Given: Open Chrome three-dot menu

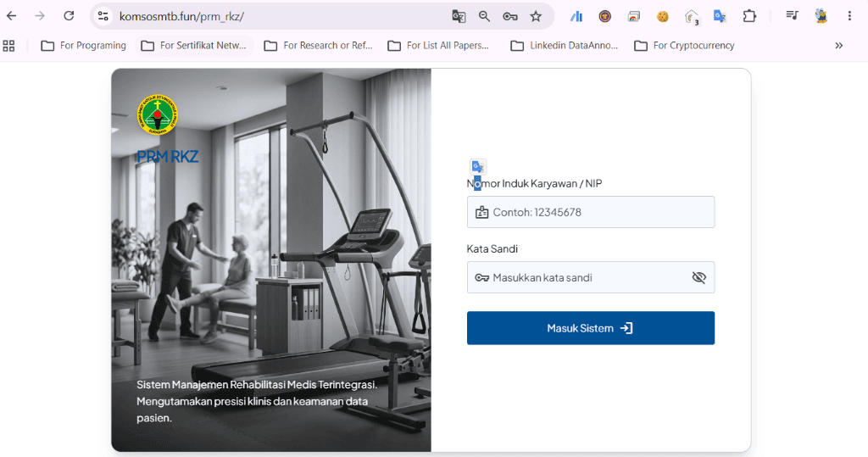Looking at the screenshot, I should (849, 16).
